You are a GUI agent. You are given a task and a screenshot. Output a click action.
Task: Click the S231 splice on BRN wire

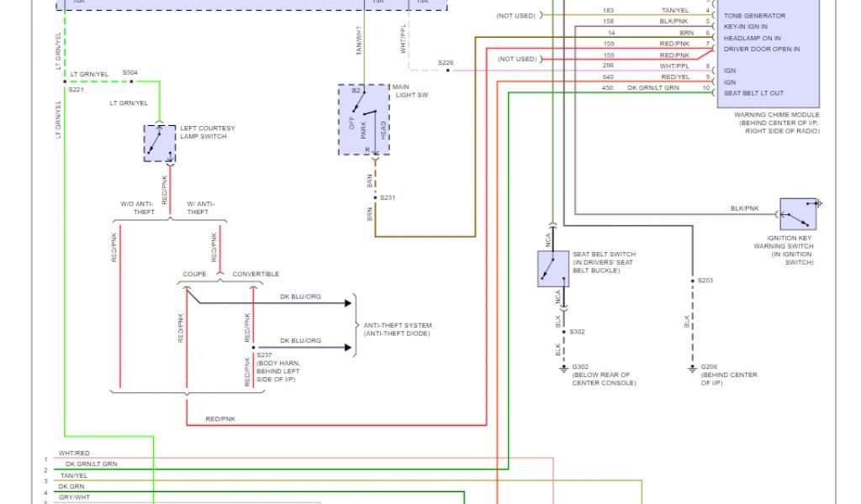coord(375,197)
